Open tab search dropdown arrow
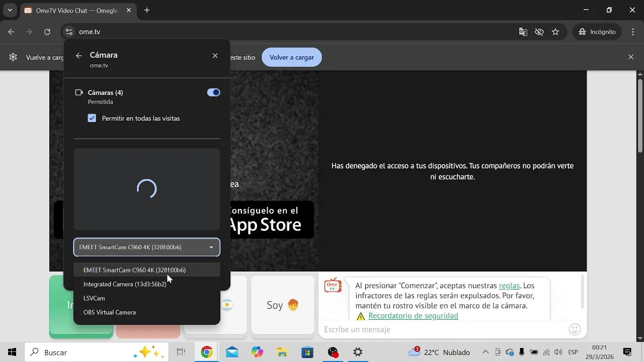The width and height of the screenshot is (644, 362). [10, 10]
